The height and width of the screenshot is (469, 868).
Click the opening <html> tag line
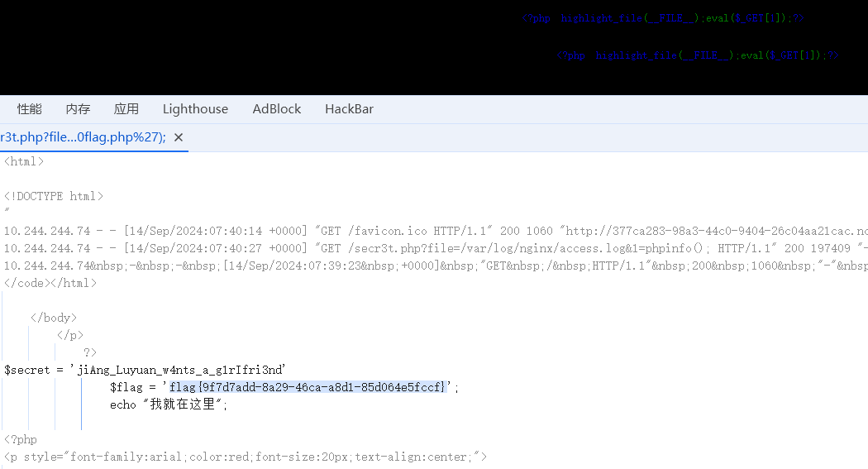[24, 161]
